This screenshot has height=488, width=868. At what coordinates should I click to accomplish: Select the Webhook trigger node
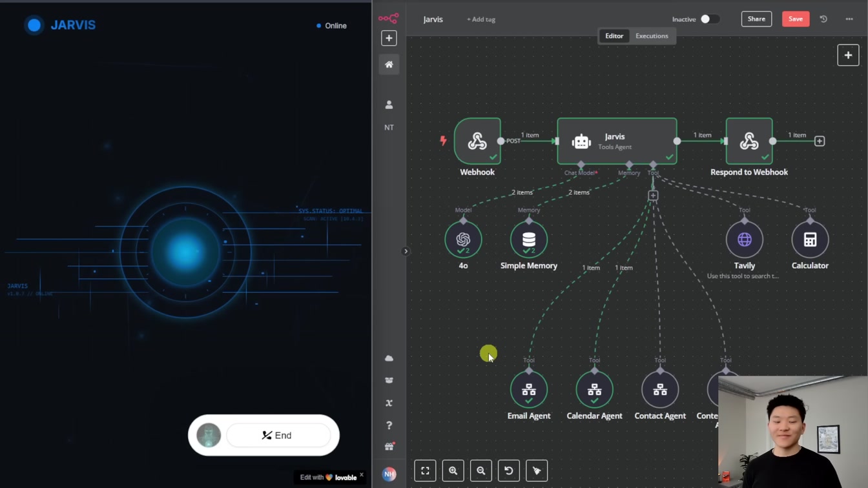[477, 141]
